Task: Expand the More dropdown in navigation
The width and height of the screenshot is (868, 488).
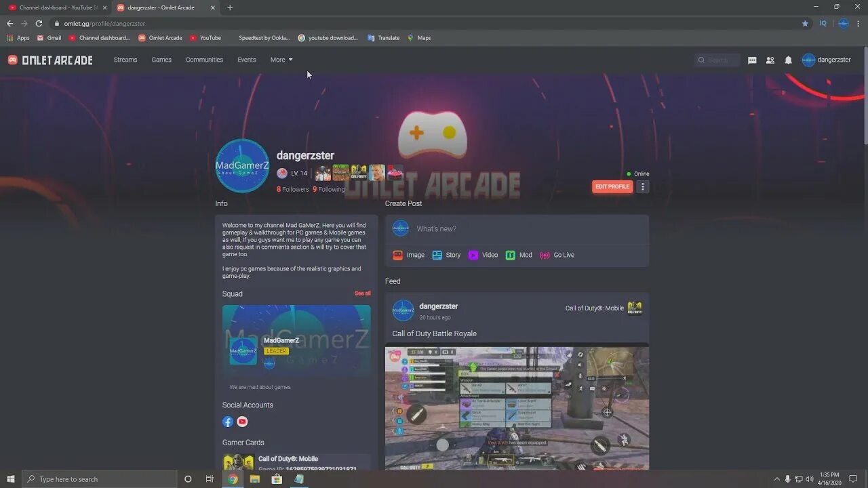Action: pos(281,60)
